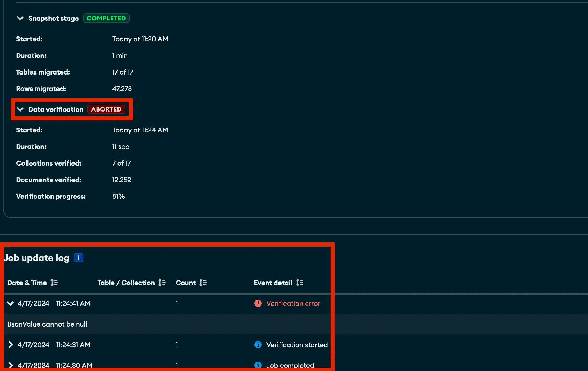Image resolution: width=588 pixels, height=371 pixels.
Task: Click the Verification started event text
Action: (x=297, y=345)
